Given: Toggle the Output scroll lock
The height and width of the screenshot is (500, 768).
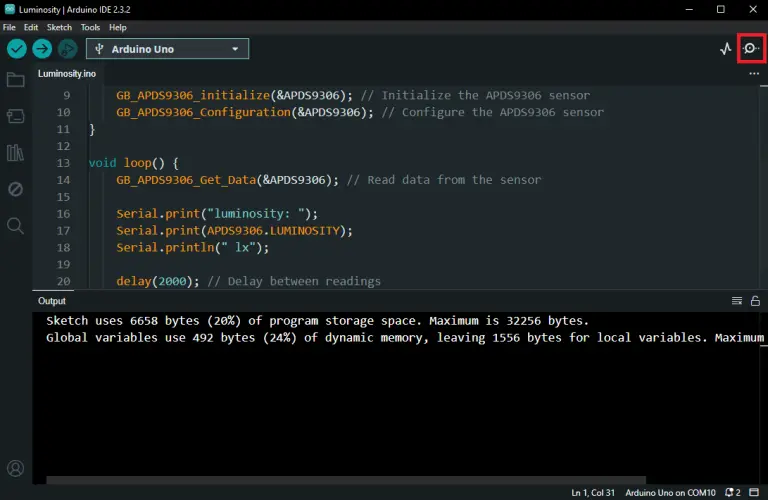Looking at the screenshot, I should point(755,301).
